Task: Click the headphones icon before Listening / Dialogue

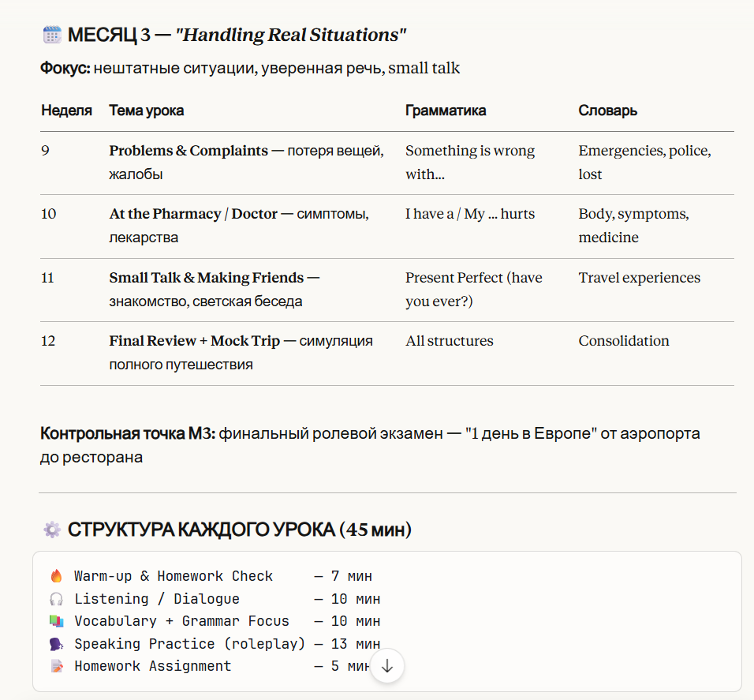Action: (x=56, y=599)
